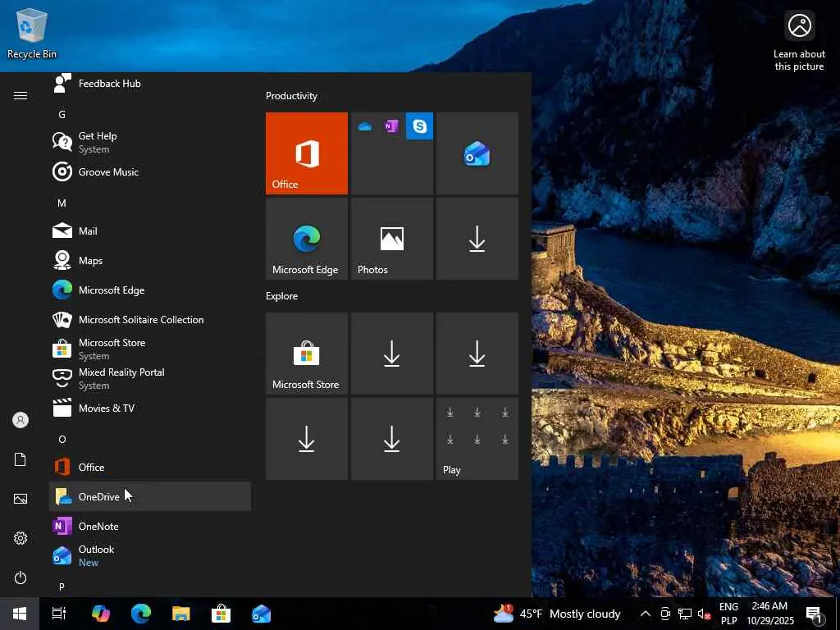Open Office from the app list
Viewport: 840px width, 630px height.
[150, 467]
